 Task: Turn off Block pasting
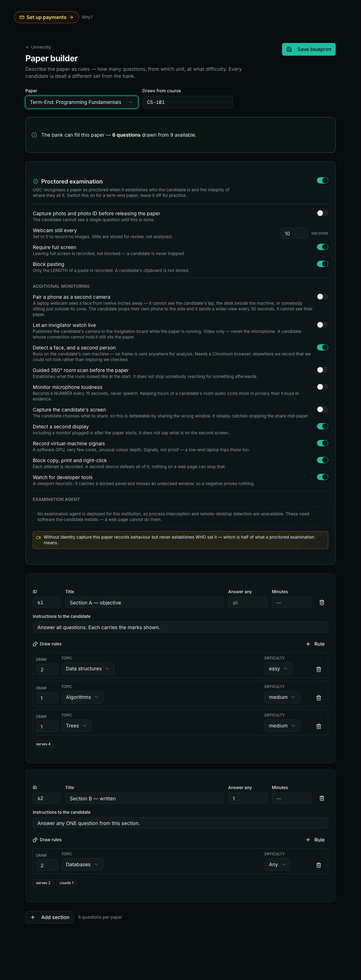[323, 263]
